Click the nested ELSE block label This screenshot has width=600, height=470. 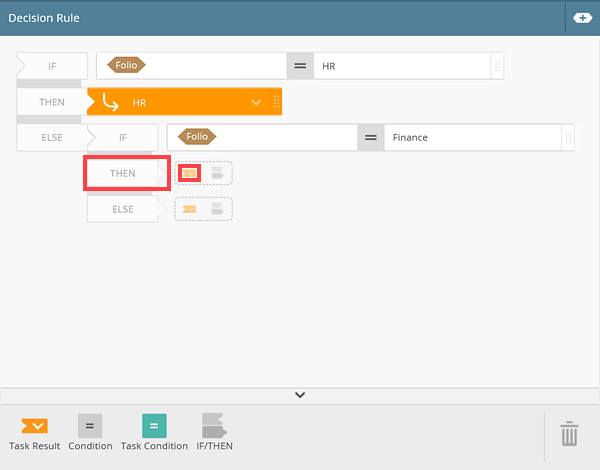123,209
